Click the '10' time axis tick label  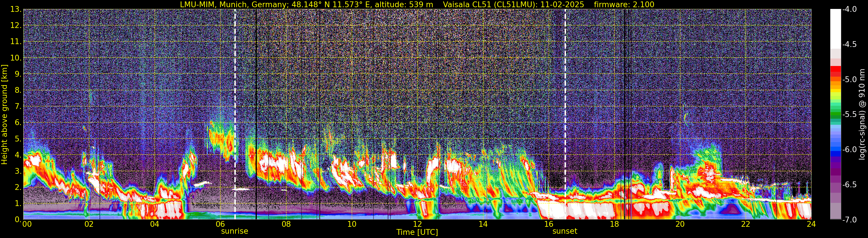[352, 224]
